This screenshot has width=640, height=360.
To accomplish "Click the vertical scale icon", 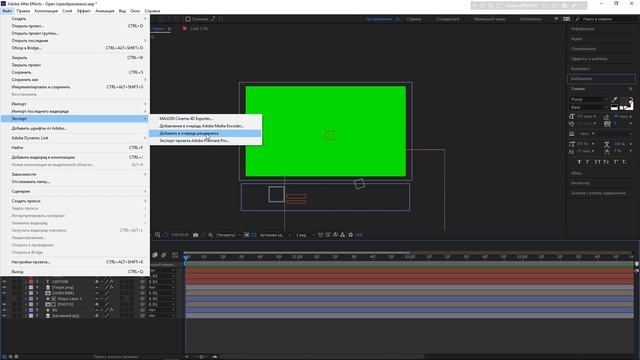I will [572, 144].
